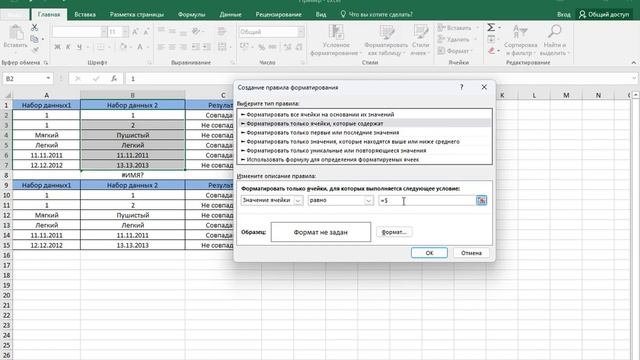The width and height of the screenshot is (640, 360).
Task: Click the increase decimal icon
Action: point(287,47)
